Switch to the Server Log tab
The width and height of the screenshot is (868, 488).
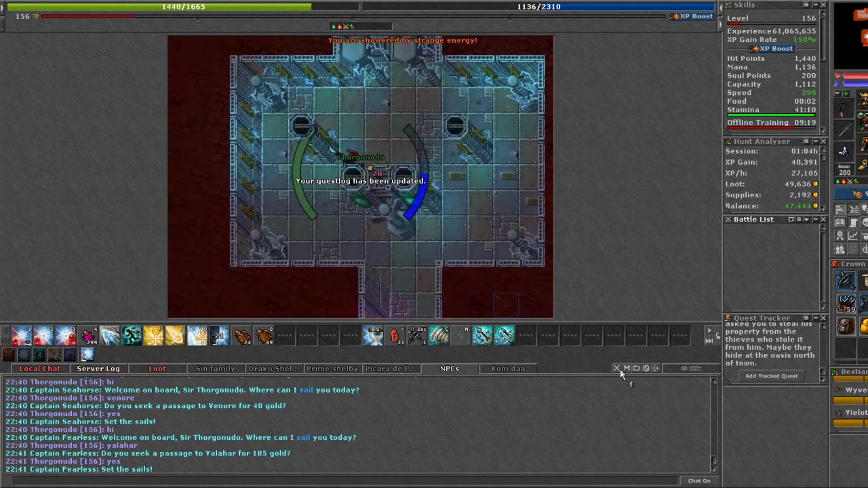pos(98,369)
